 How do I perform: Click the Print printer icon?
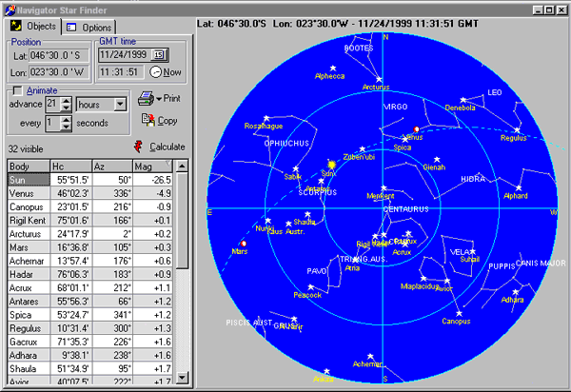click(146, 98)
